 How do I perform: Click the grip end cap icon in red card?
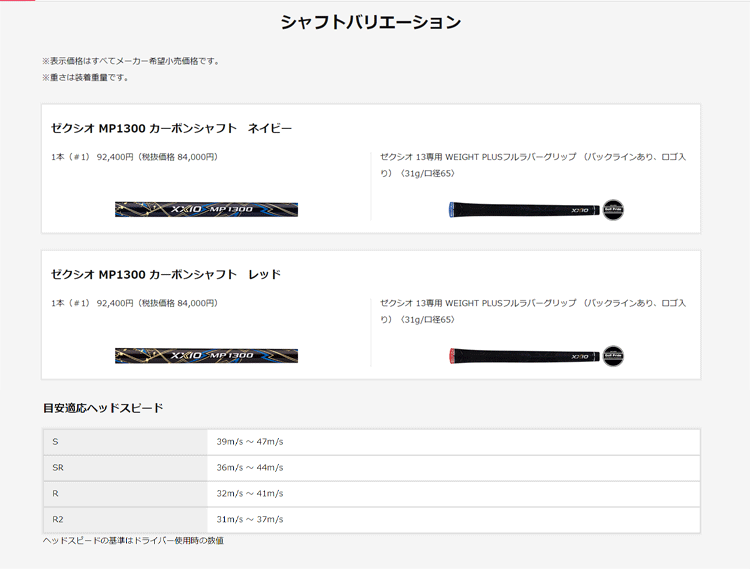[x=613, y=356]
